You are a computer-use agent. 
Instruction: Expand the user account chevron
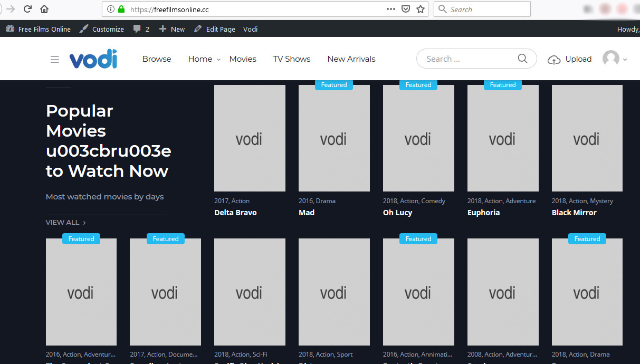625,60
